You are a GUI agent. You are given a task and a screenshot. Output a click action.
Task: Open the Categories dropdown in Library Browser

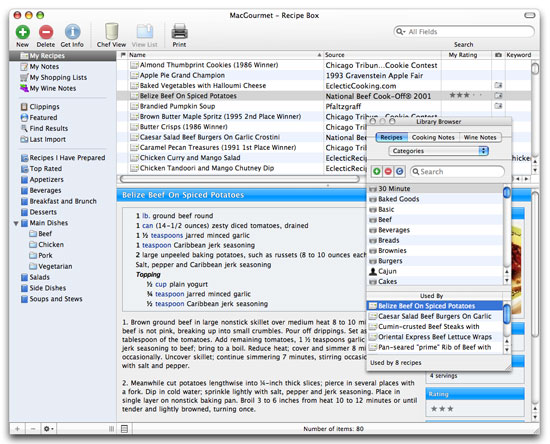click(x=438, y=151)
